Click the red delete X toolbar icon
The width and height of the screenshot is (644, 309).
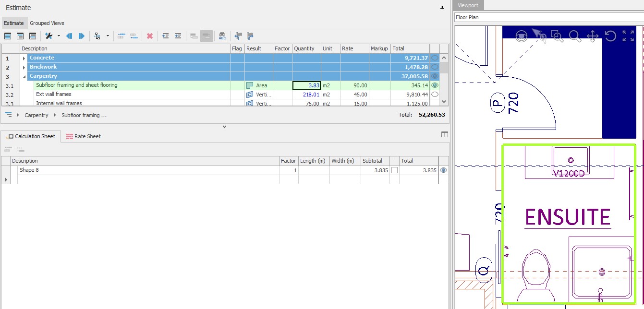point(150,36)
